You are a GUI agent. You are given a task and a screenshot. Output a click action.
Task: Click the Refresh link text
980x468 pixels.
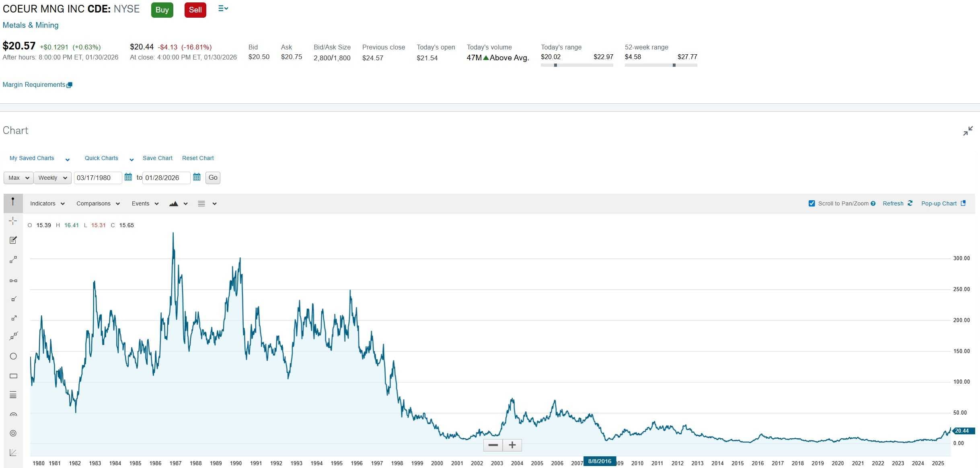click(x=893, y=203)
